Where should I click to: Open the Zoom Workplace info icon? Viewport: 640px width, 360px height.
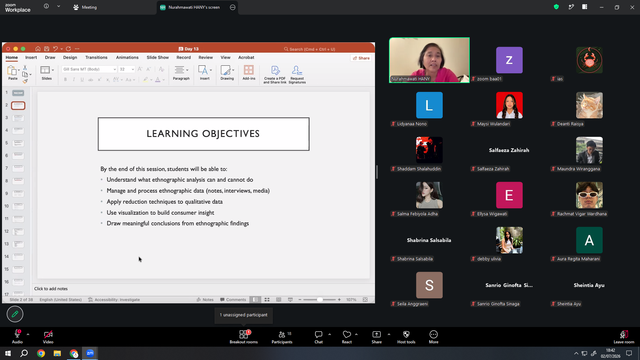tap(46, 6)
